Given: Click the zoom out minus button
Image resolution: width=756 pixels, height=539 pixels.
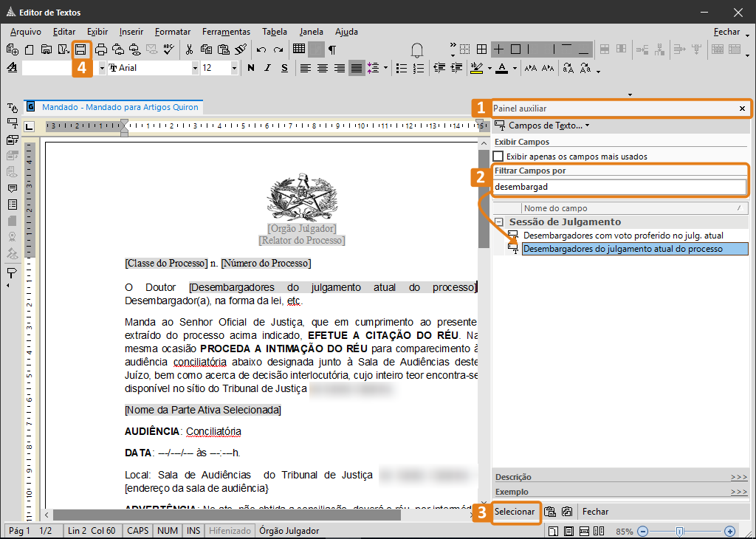Looking at the screenshot, I should point(643,532).
